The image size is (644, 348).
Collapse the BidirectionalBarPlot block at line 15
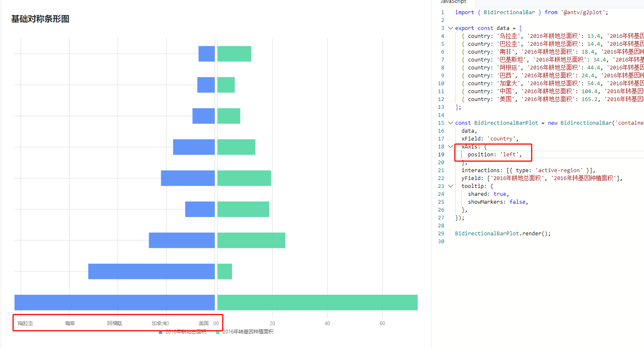[x=450, y=123]
